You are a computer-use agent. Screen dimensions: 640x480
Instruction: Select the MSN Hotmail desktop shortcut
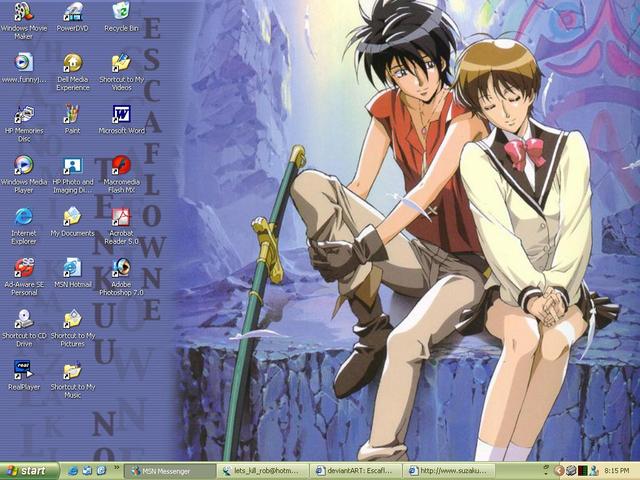point(73,273)
